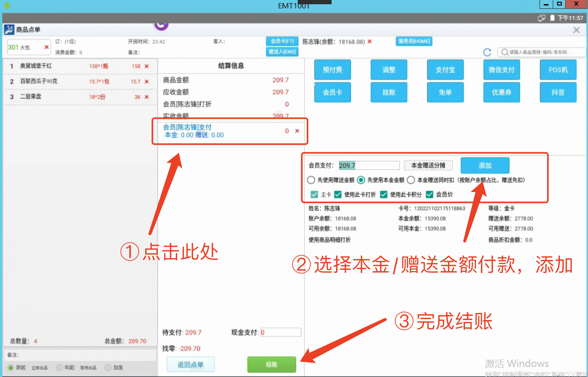Screen dimensions: 588x377
Task: Click the 卡号 card number text
Action: (432, 208)
